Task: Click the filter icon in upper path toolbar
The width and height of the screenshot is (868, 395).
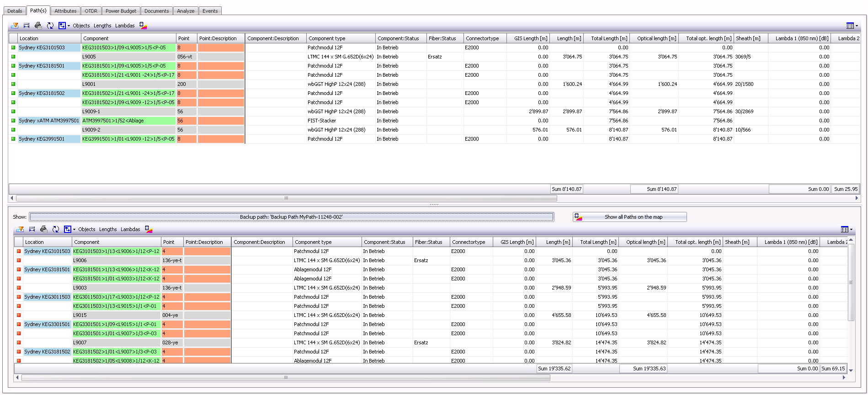Action: tap(15, 26)
